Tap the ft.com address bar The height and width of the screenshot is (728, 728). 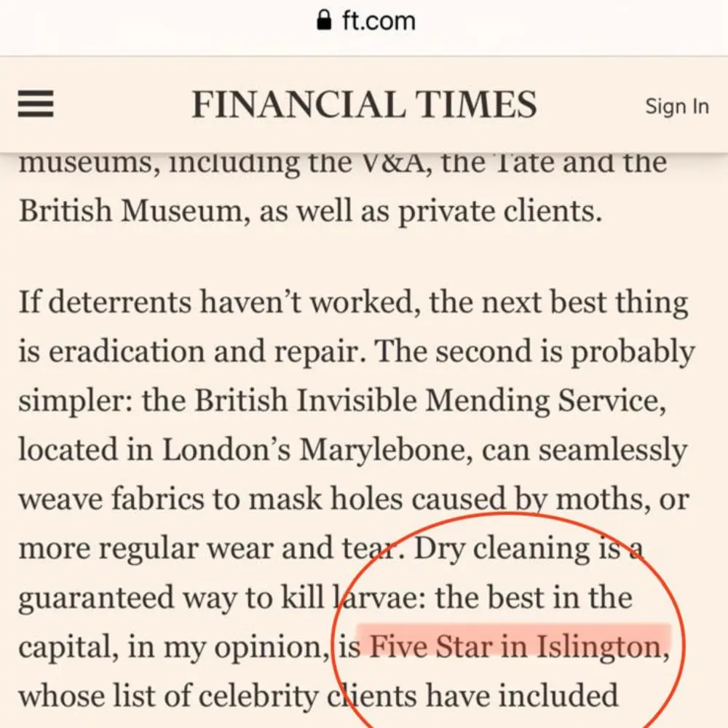(x=378, y=21)
